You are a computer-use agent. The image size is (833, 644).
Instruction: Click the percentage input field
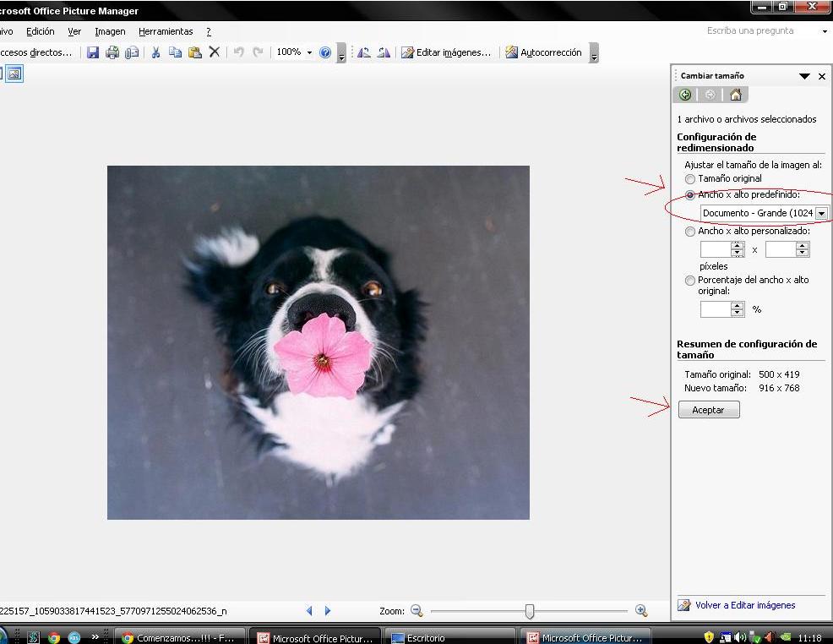[716, 309]
